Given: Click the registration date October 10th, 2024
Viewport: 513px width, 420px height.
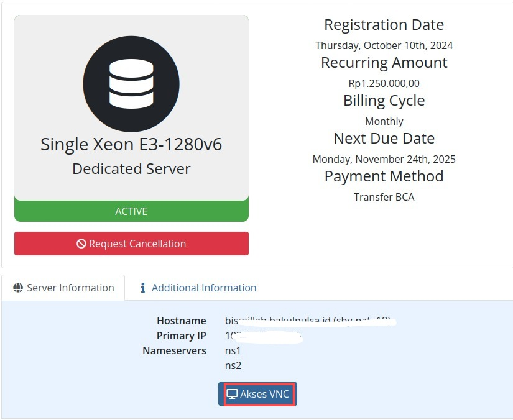Looking at the screenshot, I should point(384,45).
